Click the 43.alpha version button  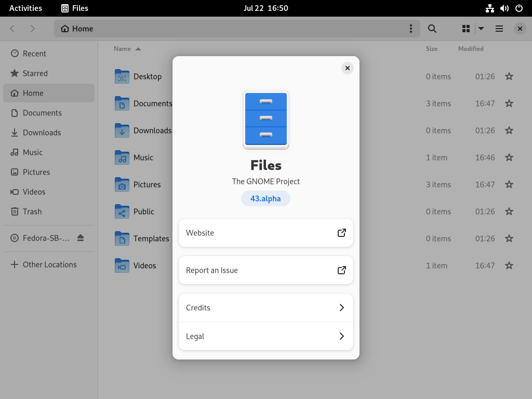[265, 198]
